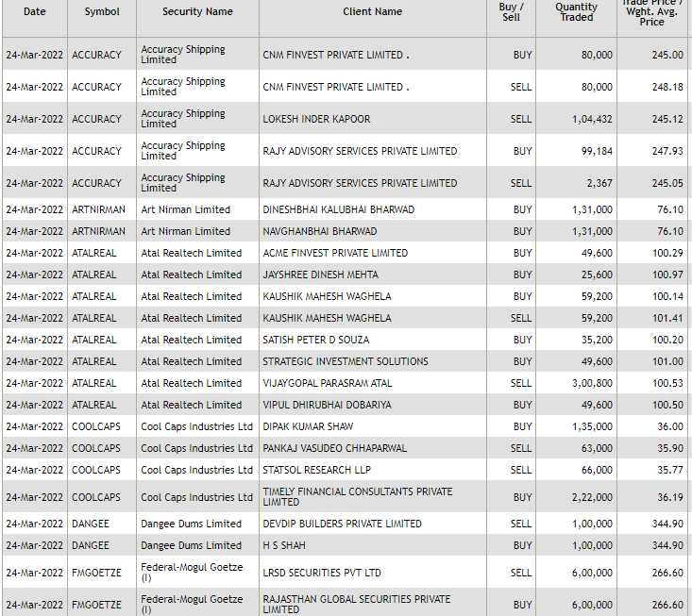692x616 pixels.
Task: Click the quantity value 1,04,432
Action: point(592,119)
